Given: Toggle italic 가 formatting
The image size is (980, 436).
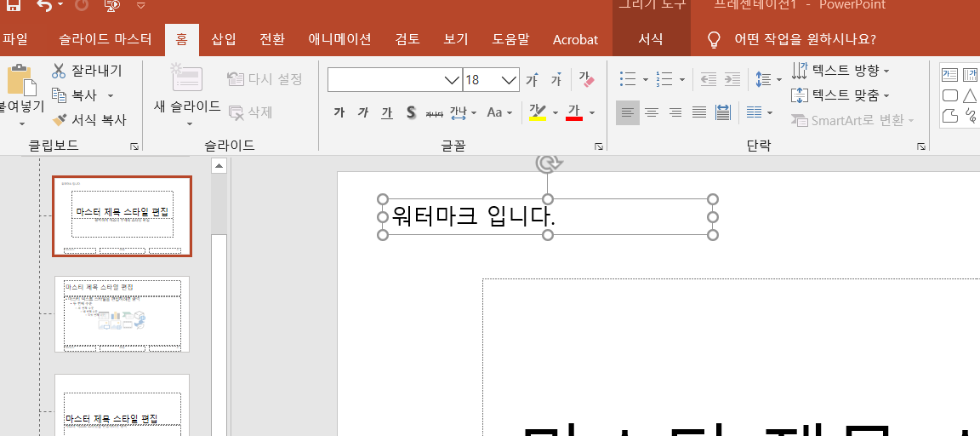Looking at the screenshot, I should point(362,112).
